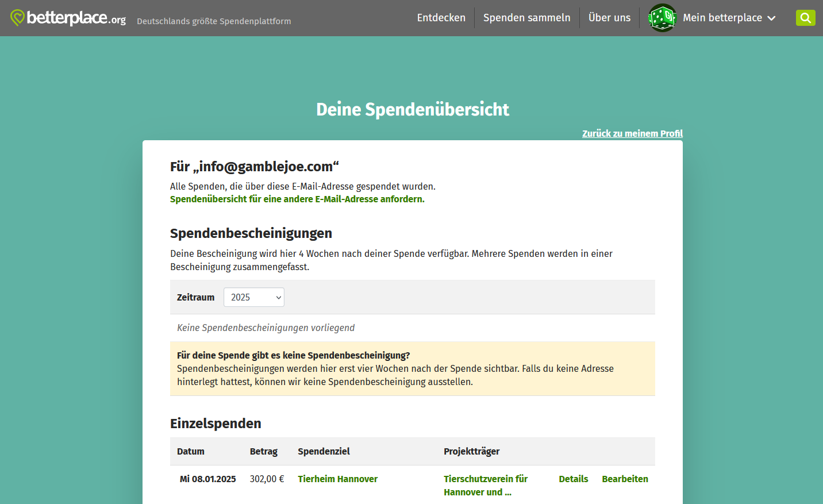This screenshot has height=504, width=823.
Task: Select the amount 302,00 € cell
Action: coord(267,479)
